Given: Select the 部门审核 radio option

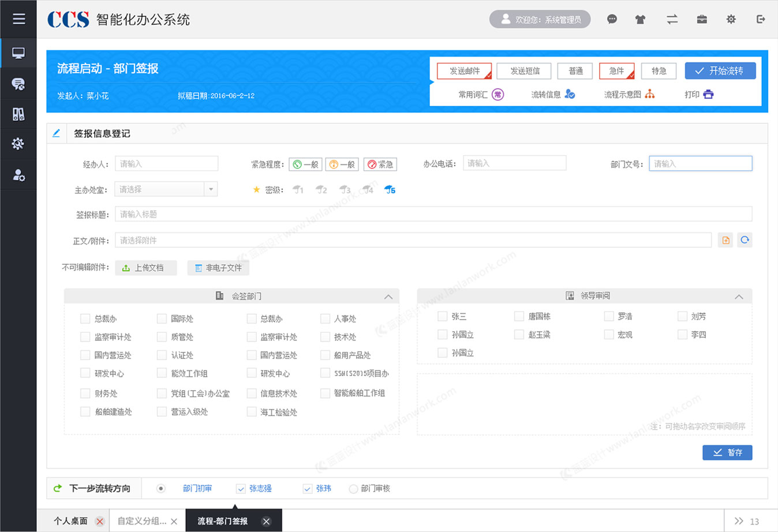Looking at the screenshot, I should [353, 488].
